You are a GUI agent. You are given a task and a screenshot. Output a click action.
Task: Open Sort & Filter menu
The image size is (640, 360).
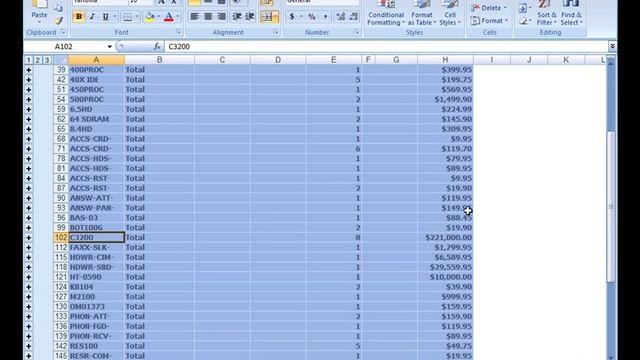tap(546, 13)
